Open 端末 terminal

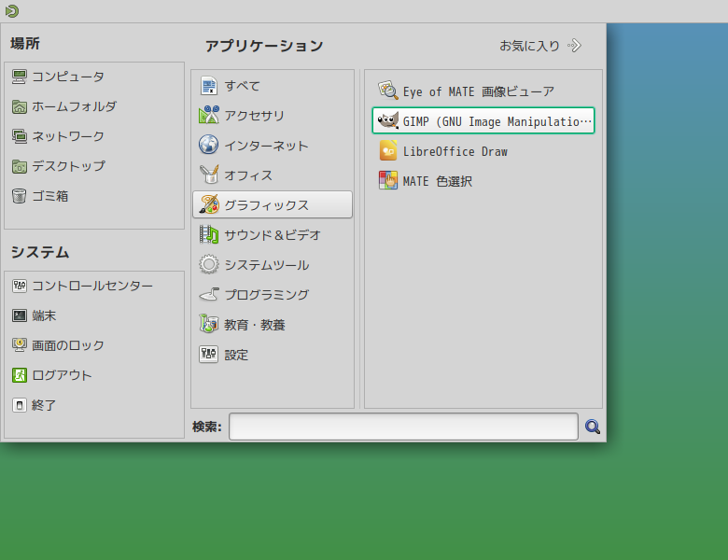tap(34, 315)
